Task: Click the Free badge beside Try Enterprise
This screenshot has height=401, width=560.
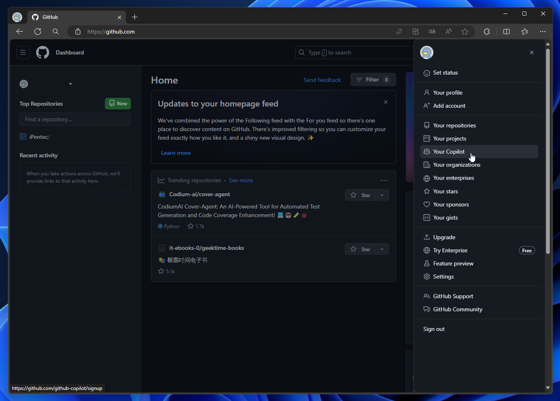Action: click(527, 251)
